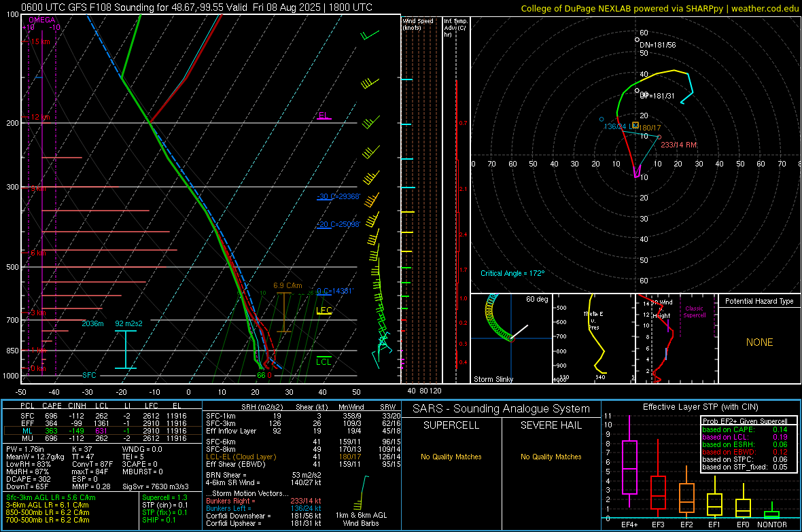Click the cyan SFC label on skew-T

(x=89, y=375)
